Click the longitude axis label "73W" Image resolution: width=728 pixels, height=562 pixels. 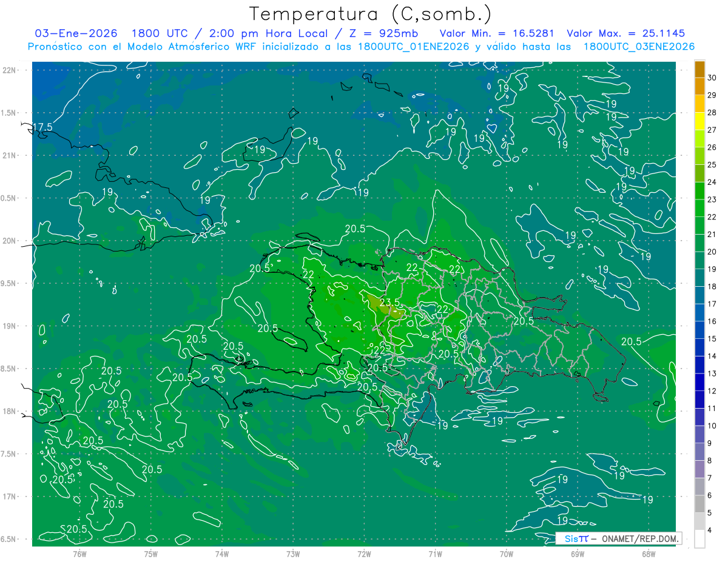pyautogui.click(x=293, y=554)
